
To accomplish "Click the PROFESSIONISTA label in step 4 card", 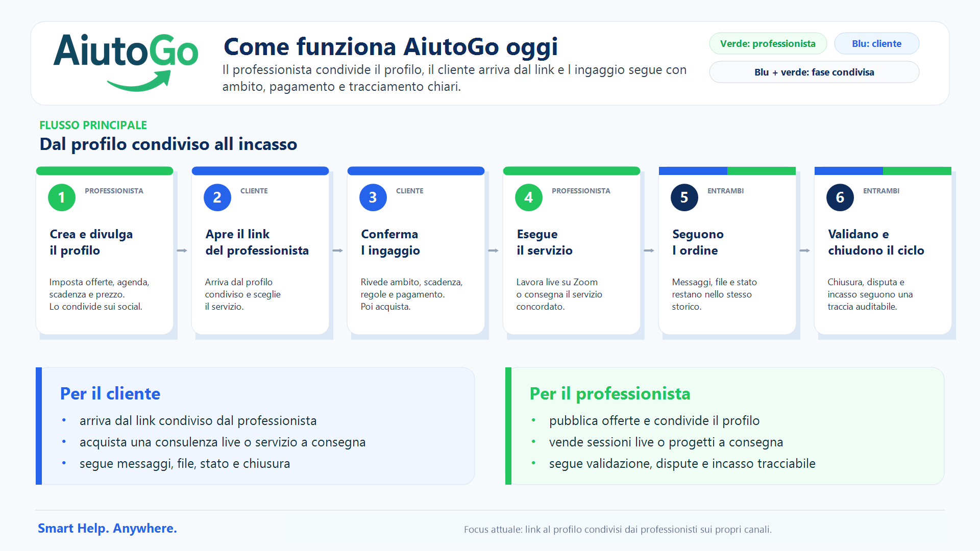I will tap(581, 191).
